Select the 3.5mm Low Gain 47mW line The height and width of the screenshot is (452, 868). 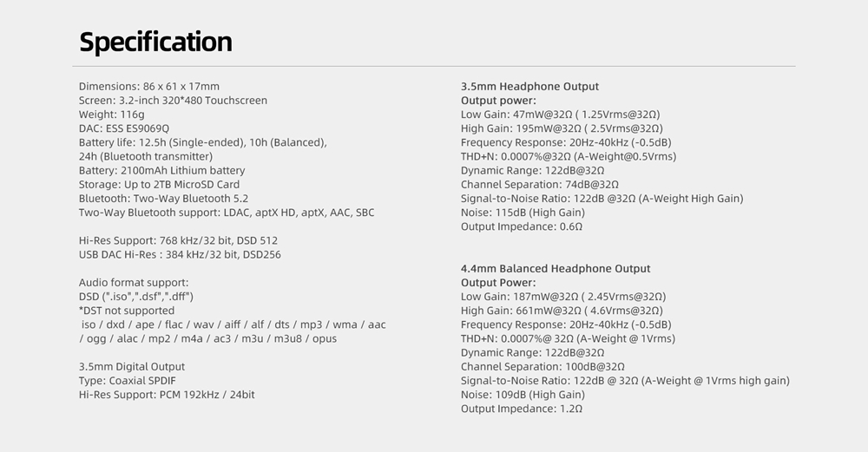[560, 115]
